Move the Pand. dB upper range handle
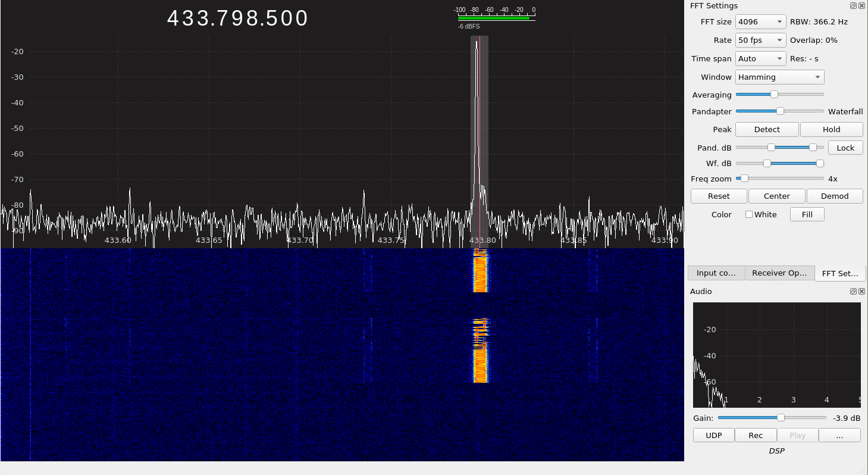868x475 pixels. 813,147
